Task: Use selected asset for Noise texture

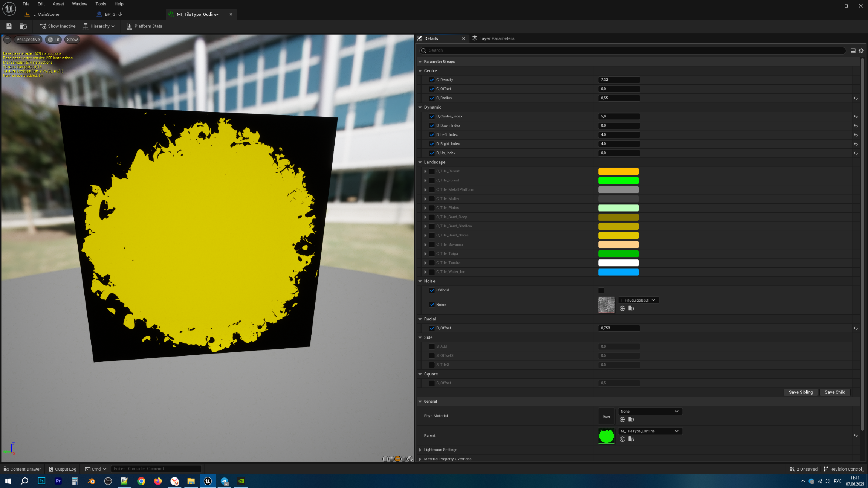Action: 622,308
